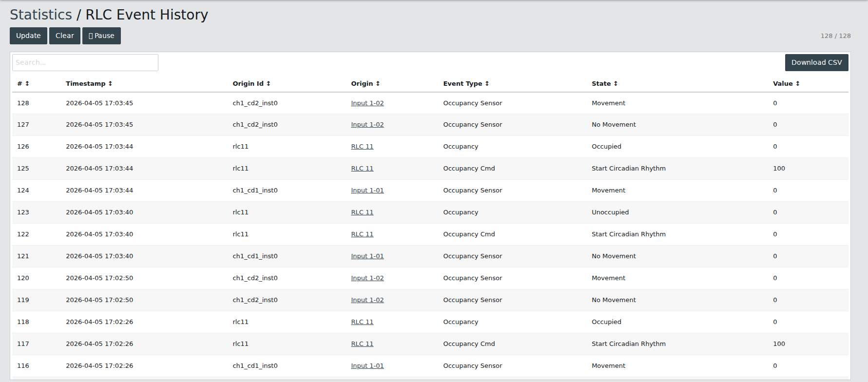Viewport: 868px width, 382px height.
Task: Open Input 1-02 link in row 120
Action: pyautogui.click(x=367, y=278)
